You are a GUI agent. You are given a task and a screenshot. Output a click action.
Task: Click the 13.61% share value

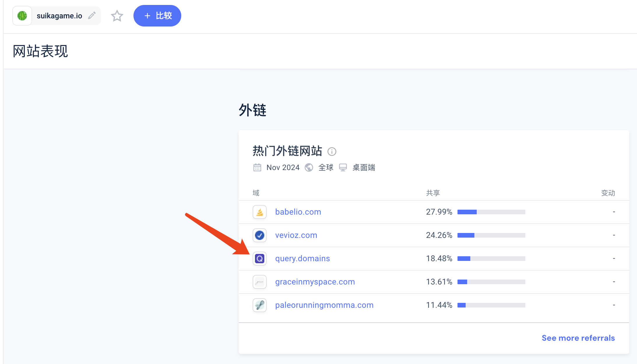439,282
